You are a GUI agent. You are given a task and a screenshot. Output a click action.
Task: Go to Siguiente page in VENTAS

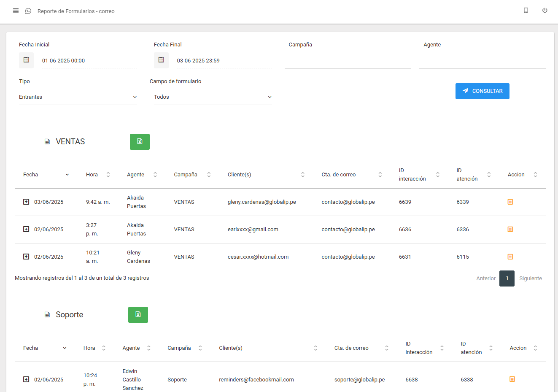pyautogui.click(x=530, y=278)
